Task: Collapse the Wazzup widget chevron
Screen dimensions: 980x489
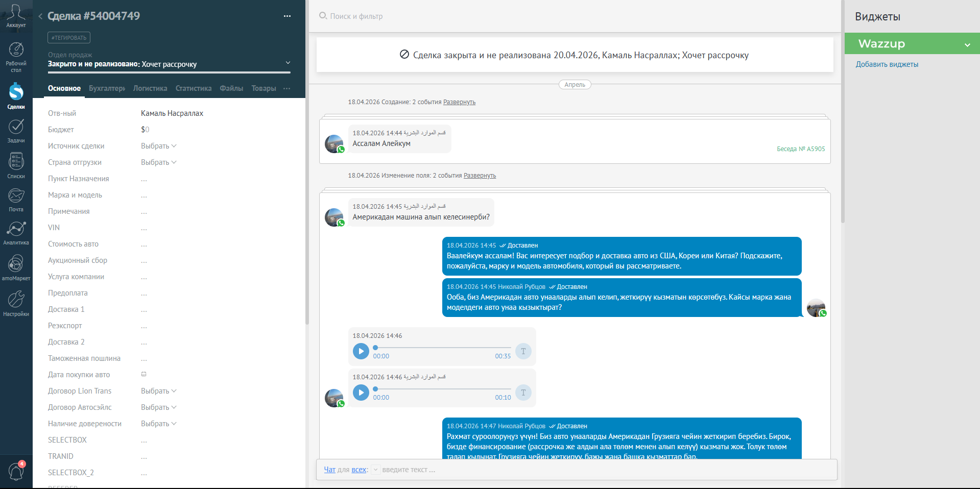Action: pos(967,45)
